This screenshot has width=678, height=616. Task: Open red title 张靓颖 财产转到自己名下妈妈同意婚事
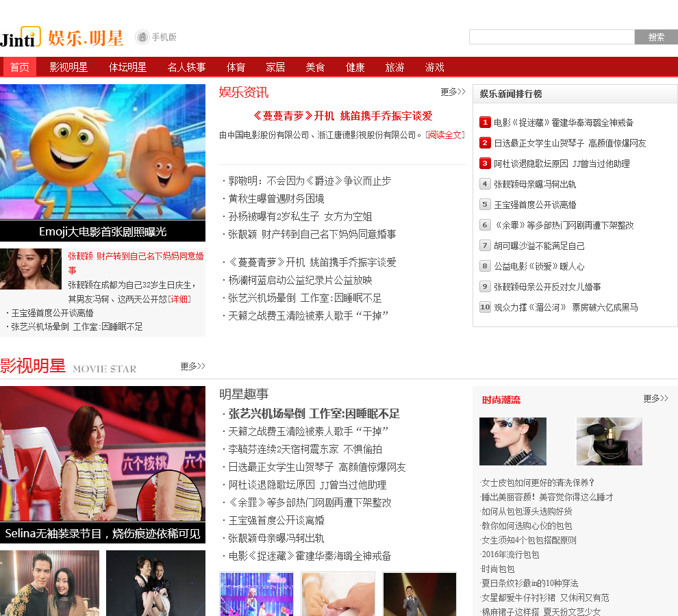coord(136,263)
